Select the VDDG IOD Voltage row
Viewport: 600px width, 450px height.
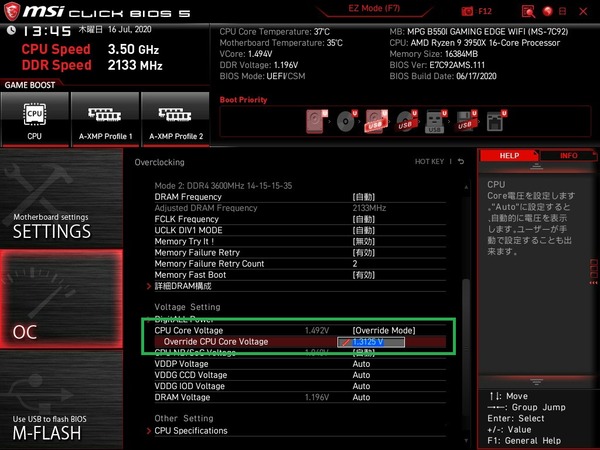[x=300, y=386]
